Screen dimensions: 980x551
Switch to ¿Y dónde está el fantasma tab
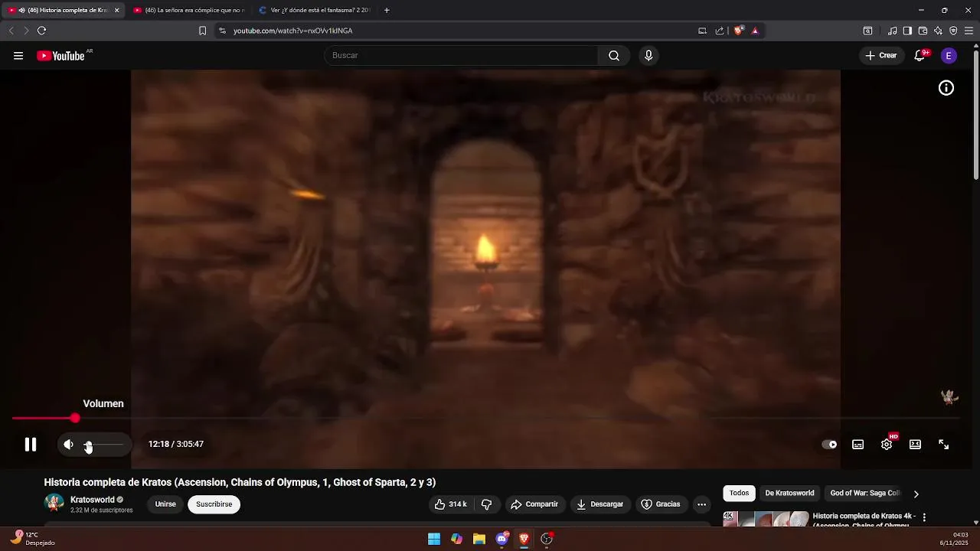click(314, 10)
